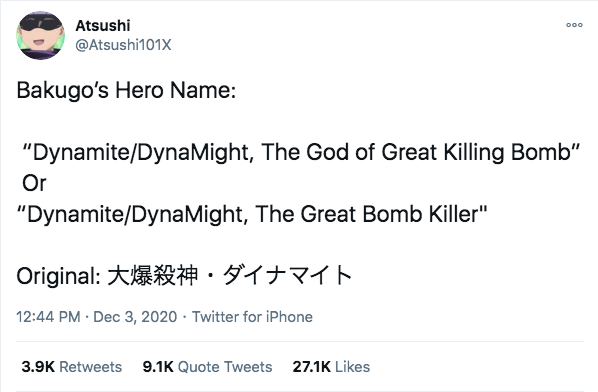
Task: Open the three-dot more options menu
Action: pyautogui.click(x=574, y=25)
